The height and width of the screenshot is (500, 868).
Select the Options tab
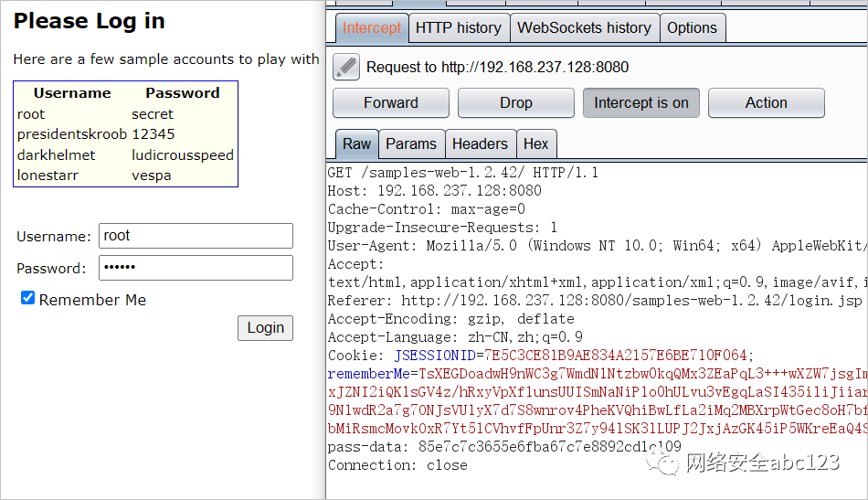(x=692, y=27)
